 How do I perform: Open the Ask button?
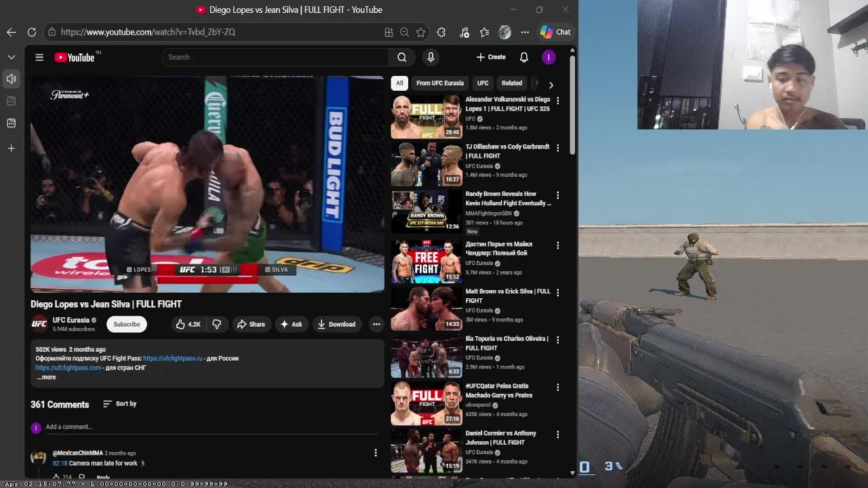pyautogui.click(x=292, y=324)
